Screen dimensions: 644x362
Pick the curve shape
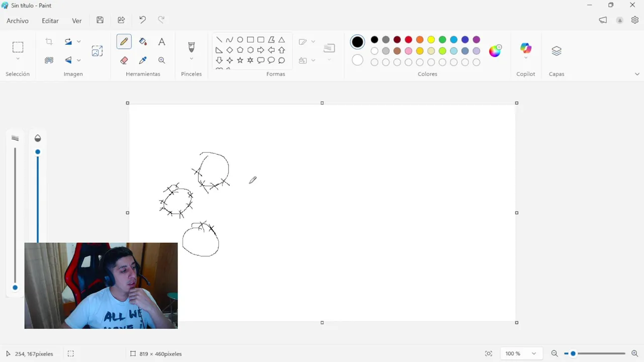coord(229,40)
